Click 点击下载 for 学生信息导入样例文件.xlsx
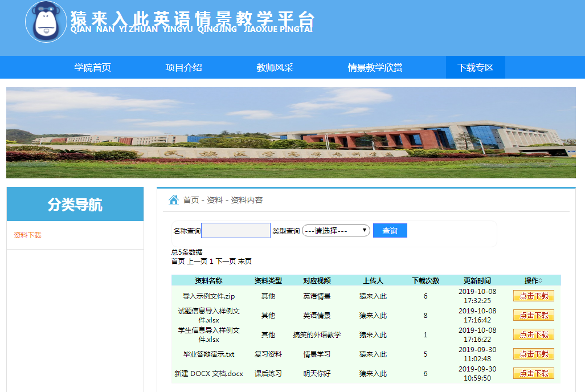 click(x=533, y=334)
